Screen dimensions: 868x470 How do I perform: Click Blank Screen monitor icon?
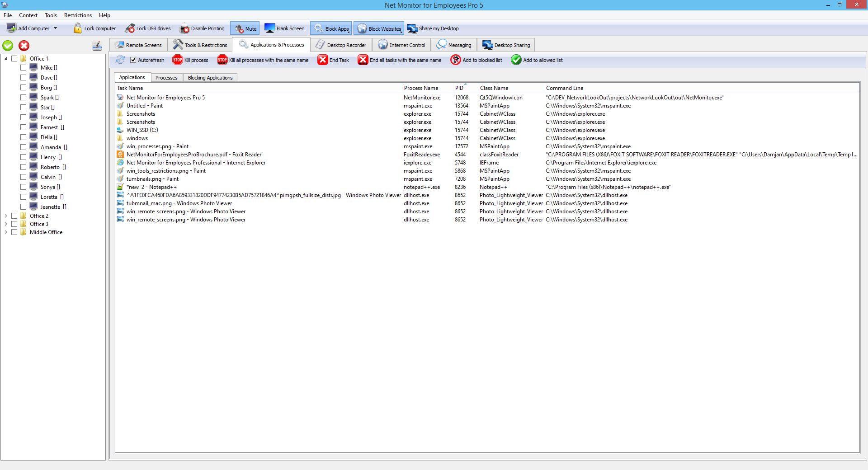coord(269,28)
